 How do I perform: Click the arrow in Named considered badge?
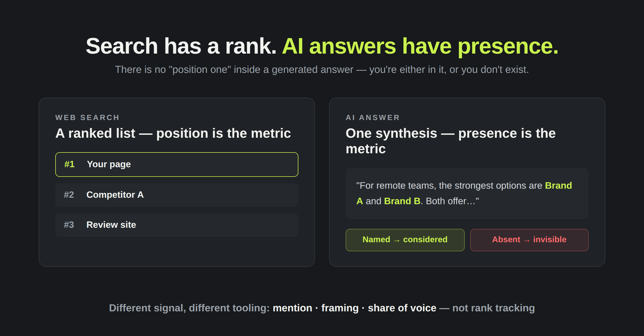397,240
